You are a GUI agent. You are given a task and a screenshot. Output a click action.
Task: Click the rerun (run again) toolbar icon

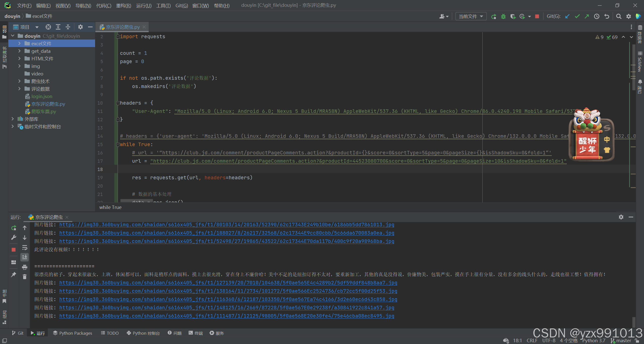[494, 16]
